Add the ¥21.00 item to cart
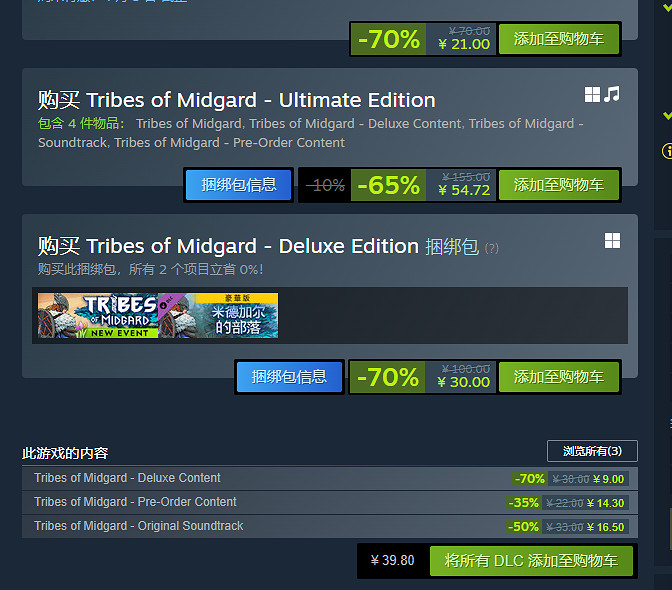The width and height of the screenshot is (672, 590). 558,39
